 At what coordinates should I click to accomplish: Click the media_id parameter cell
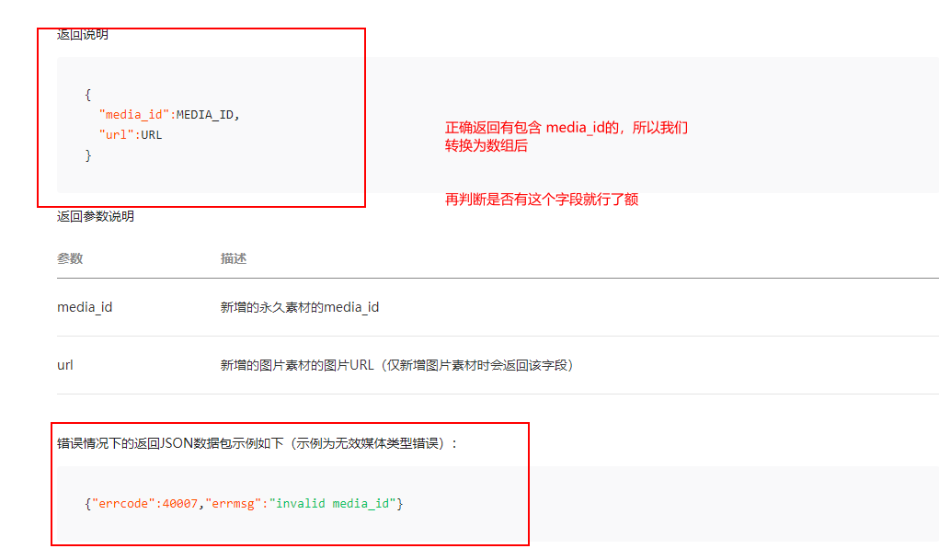(85, 307)
